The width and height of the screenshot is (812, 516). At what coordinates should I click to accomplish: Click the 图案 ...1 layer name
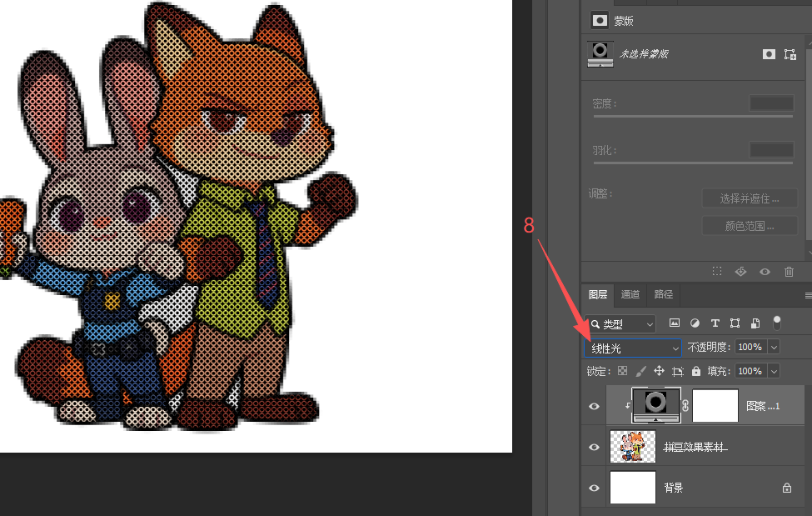(x=763, y=406)
